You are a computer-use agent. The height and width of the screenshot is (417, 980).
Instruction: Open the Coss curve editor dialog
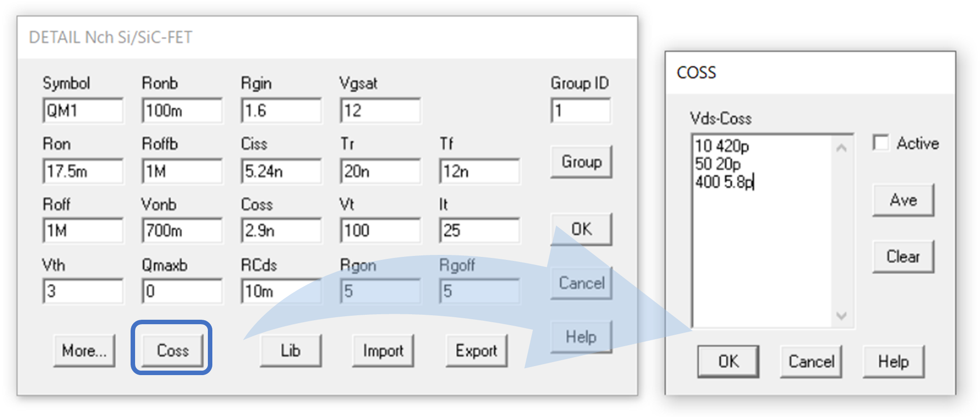click(x=171, y=350)
